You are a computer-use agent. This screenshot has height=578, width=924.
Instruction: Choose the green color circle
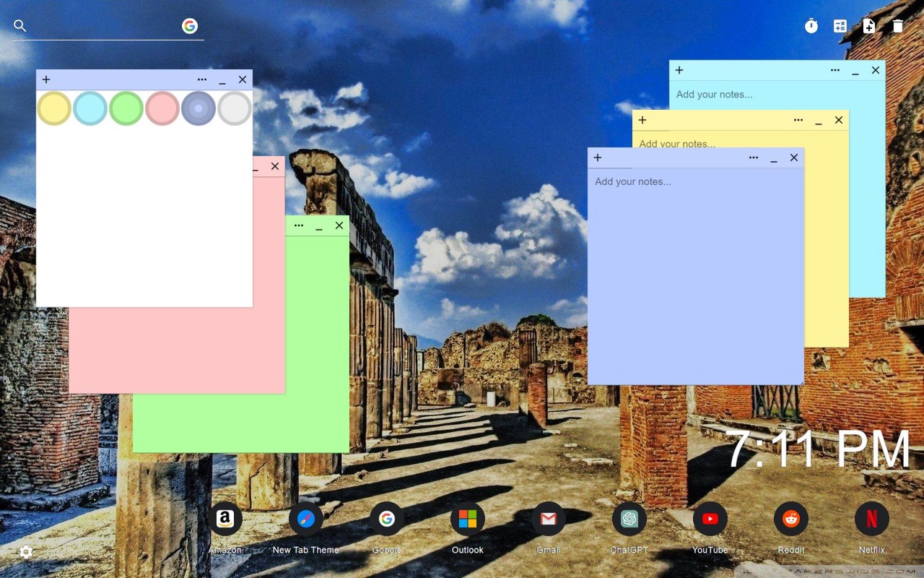(126, 108)
